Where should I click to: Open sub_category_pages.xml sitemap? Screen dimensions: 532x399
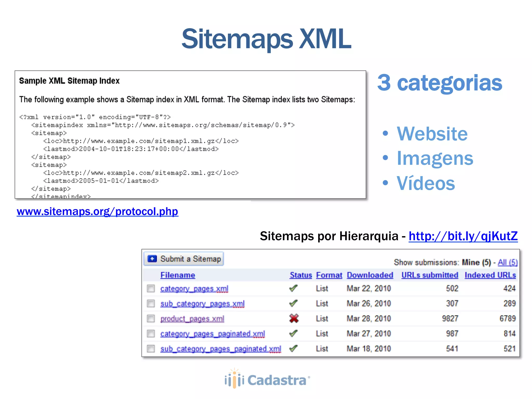(202, 304)
